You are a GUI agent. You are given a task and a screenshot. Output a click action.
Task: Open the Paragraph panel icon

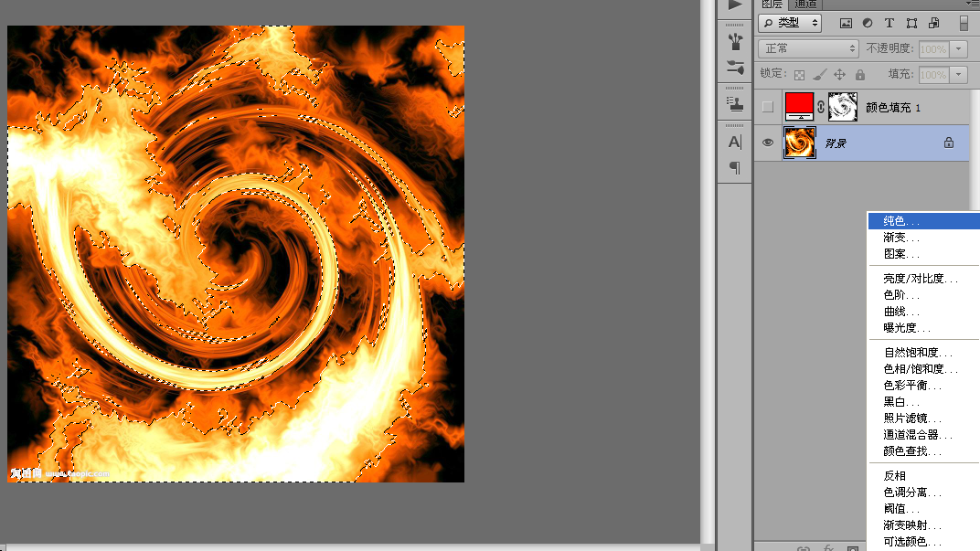coord(735,167)
